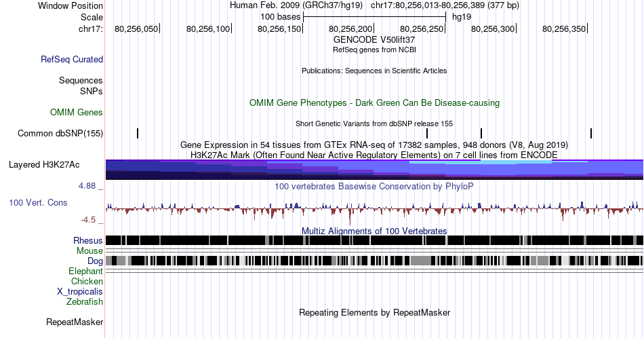Open Layered H3K27Ac track label
The image size is (644, 338).
(44, 164)
